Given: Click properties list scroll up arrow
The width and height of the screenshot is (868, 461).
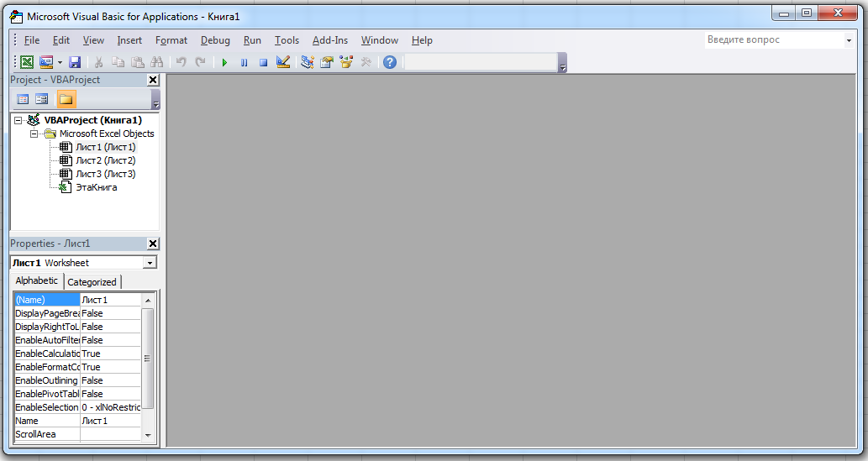Looking at the screenshot, I should (x=148, y=300).
